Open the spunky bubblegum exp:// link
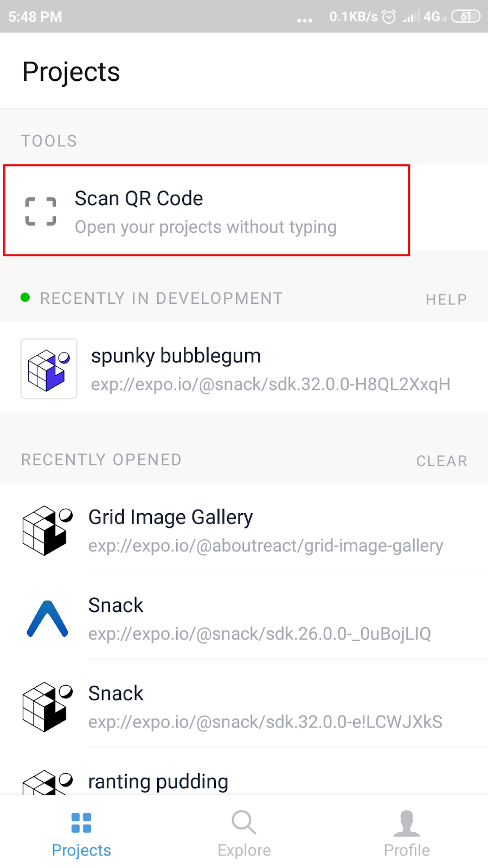Viewport: 488px width, 868px height. (271, 384)
